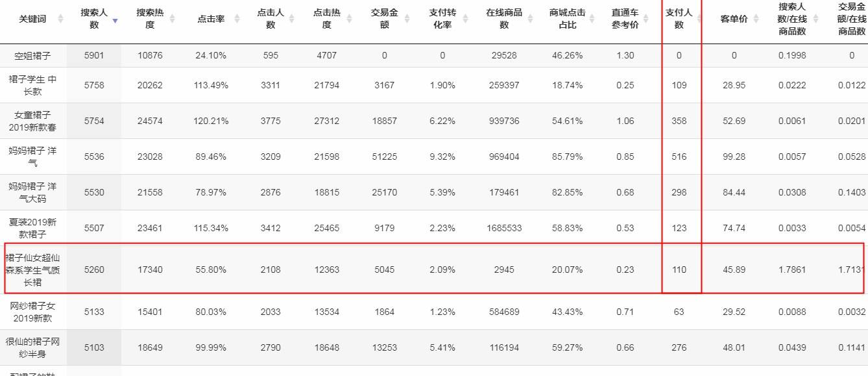Click the 支付人数 column header
This screenshot has height=376, width=868.
tap(679, 19)
